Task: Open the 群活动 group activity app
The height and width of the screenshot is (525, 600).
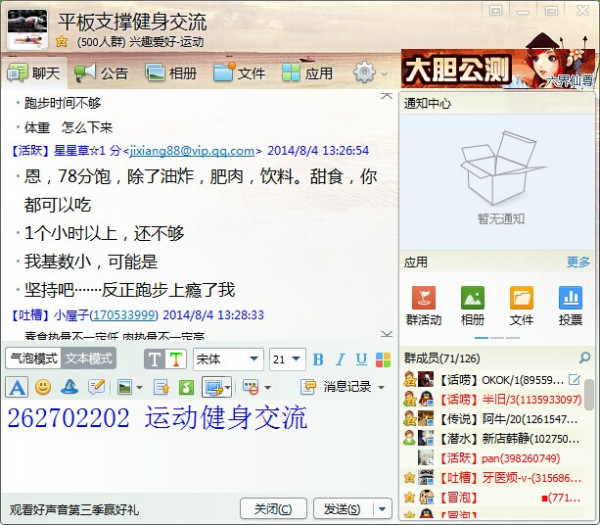Action: pyautogui.click(x=424, y=305)
